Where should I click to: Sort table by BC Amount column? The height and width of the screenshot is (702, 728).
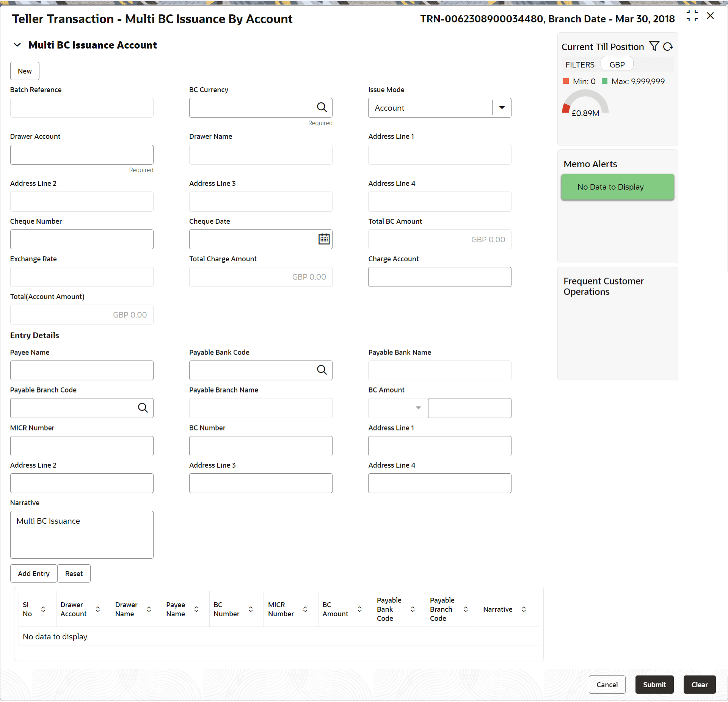359,609
